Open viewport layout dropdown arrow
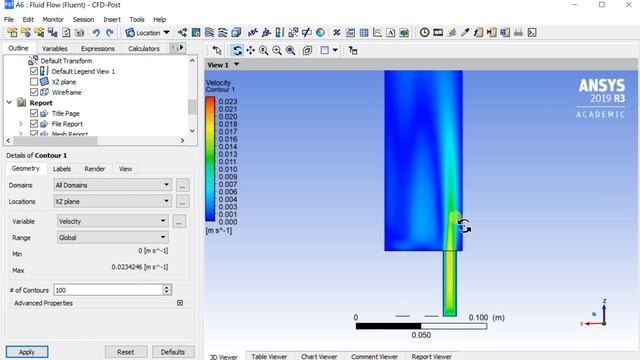Viewport: 640px width, 360px height. (335, 50)
